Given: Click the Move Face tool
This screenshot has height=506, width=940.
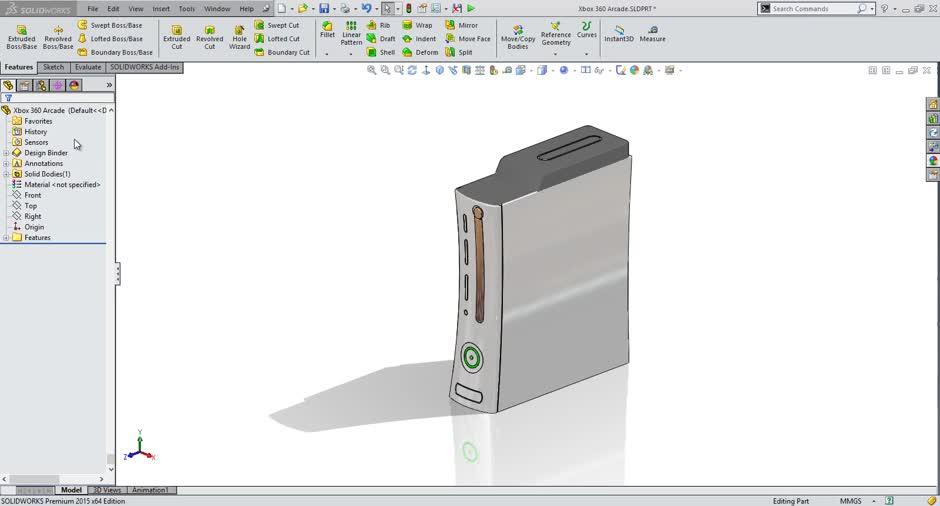Looking at the screenshot, I should click(x=468, y=38).
